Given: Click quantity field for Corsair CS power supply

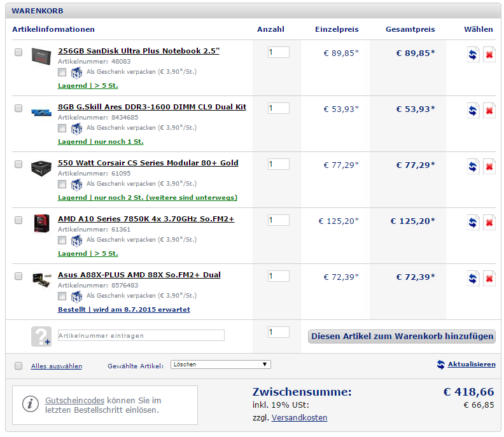Looking at the screenshot, I should (278, 164).
